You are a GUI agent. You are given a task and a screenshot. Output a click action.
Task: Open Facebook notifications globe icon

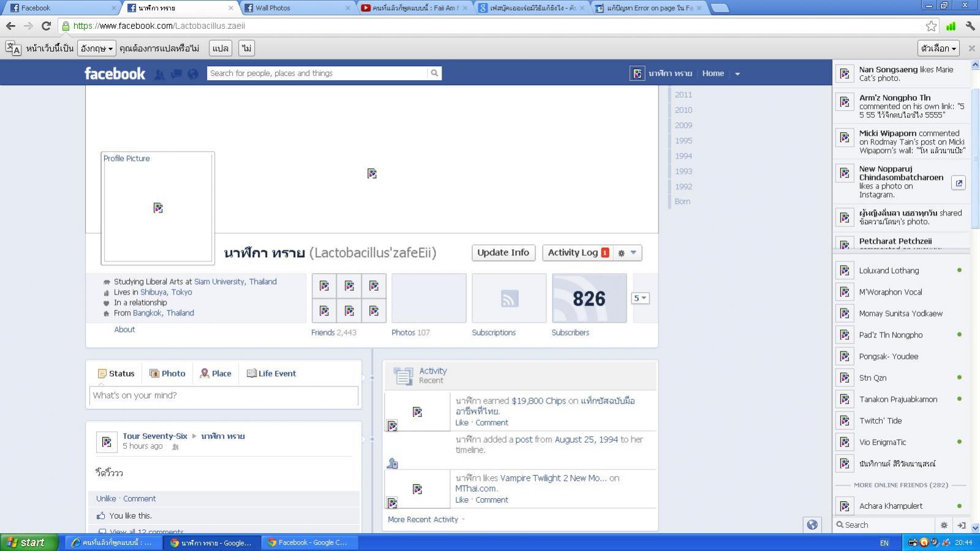point(193,74)
